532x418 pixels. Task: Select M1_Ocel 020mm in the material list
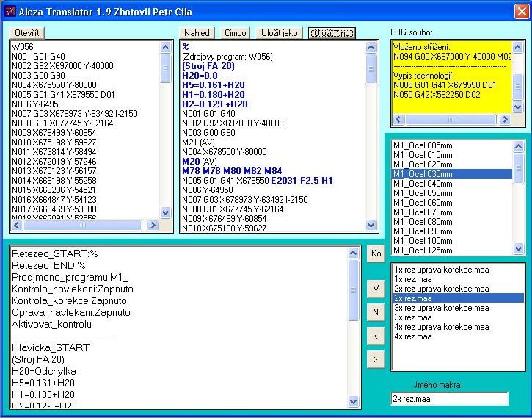(451, 165)
